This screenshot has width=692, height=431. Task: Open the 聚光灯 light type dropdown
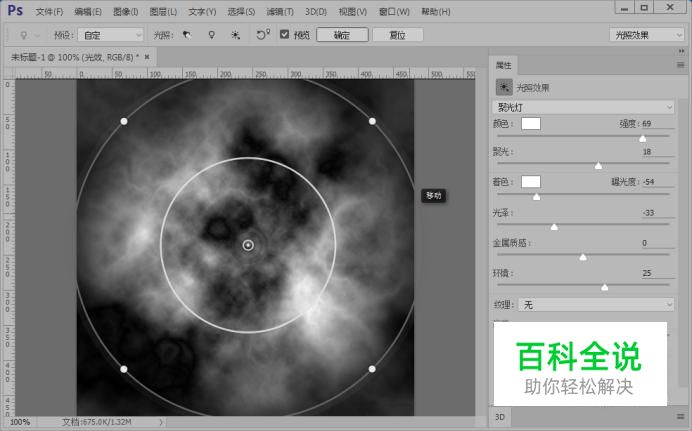click(x=583, y=107)
